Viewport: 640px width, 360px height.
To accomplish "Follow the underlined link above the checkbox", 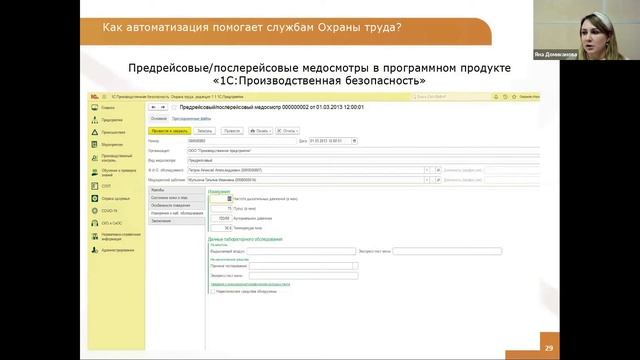I will [x=250, y=284].
